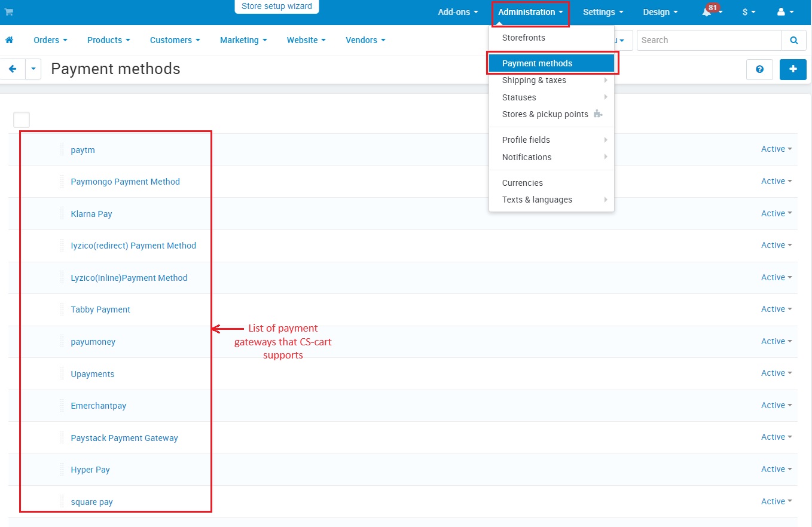Open the Products menu

108,40
